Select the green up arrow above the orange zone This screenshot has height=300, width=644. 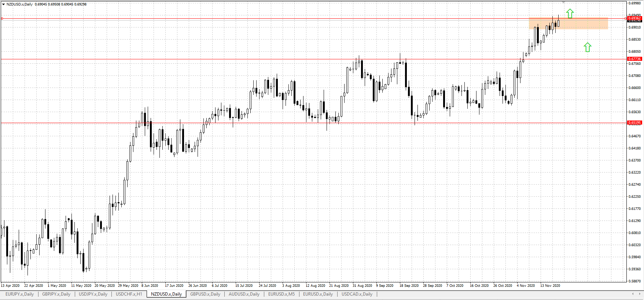570,14
